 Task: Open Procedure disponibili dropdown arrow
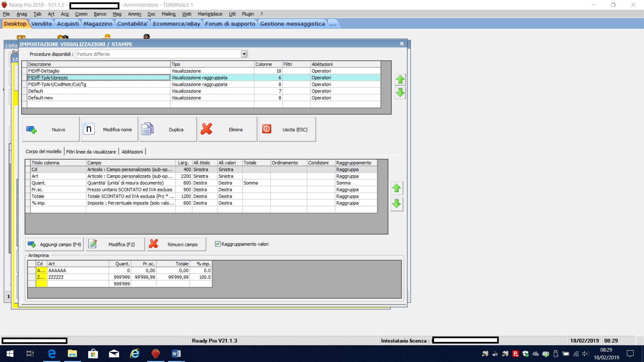[244, 54]
